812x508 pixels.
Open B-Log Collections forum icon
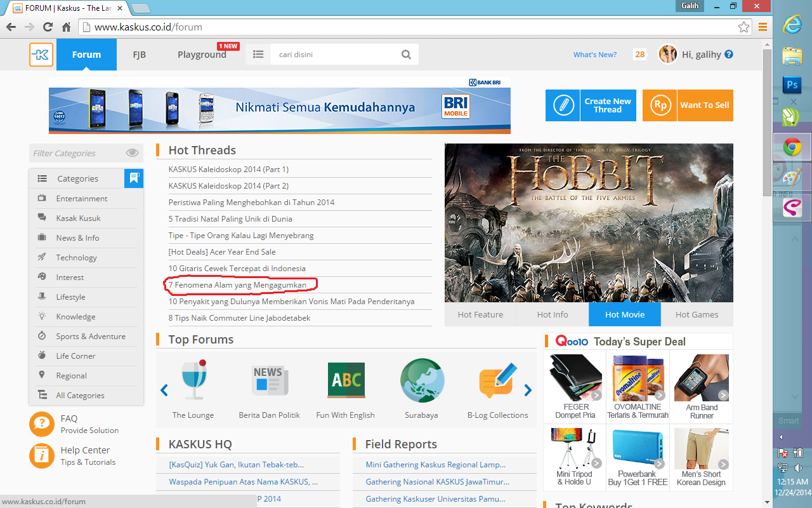498,380
